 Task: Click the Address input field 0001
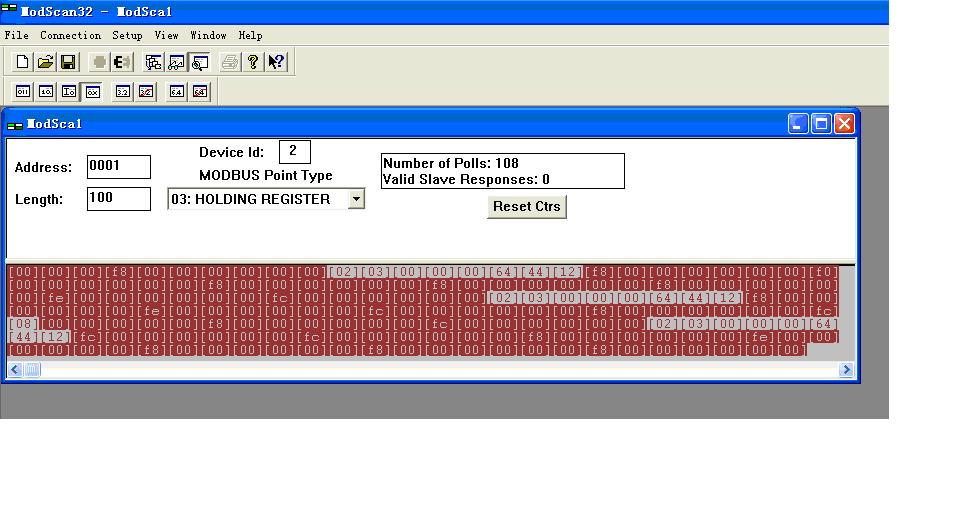coord(118,167)
